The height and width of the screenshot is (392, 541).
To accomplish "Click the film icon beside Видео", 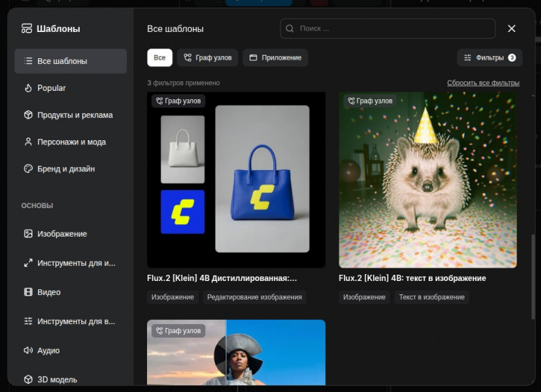I will point(28,292).
